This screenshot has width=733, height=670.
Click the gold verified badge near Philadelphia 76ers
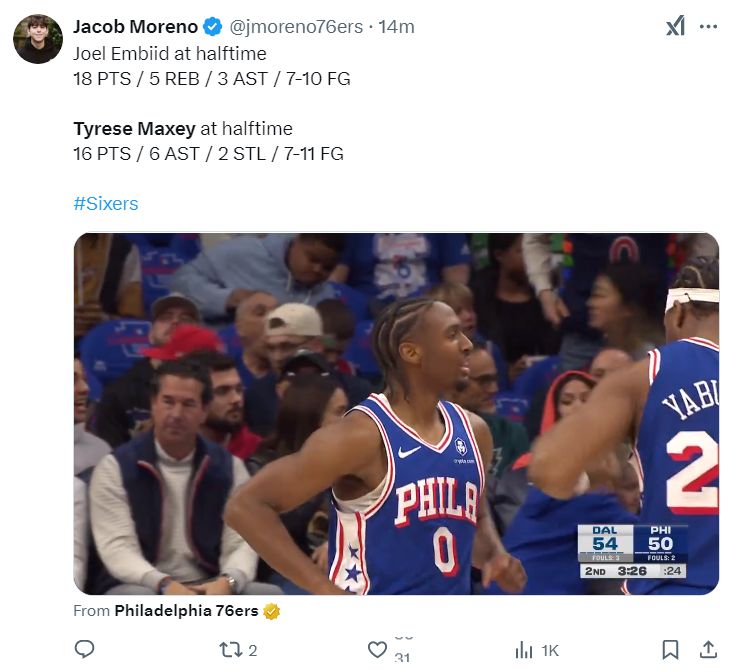click(x=272, y=611)
